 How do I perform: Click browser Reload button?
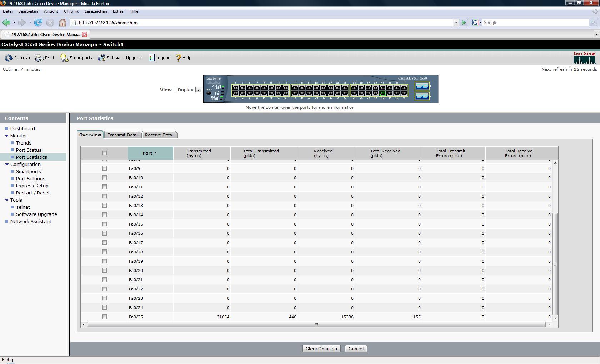coord(38,22)
